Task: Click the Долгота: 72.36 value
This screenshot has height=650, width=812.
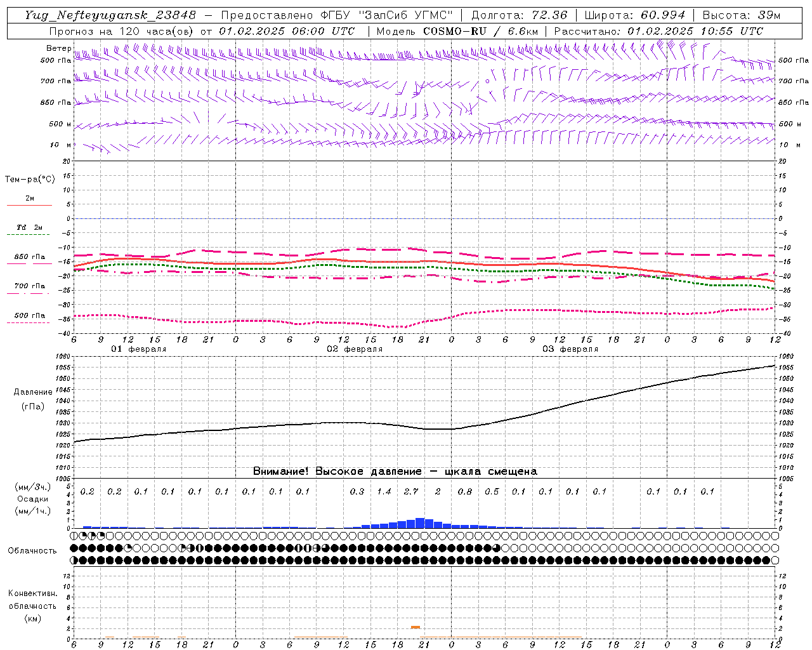Action: pos(519,15)
